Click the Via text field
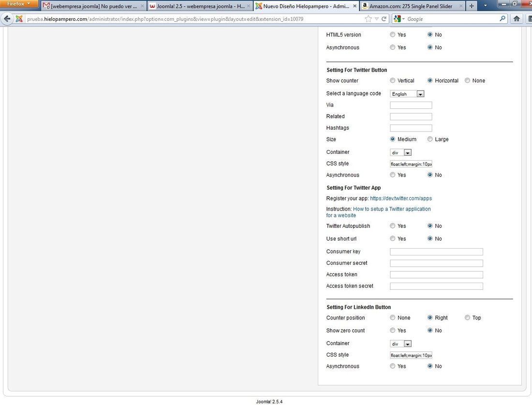This screenshot has height=405, width=532. click(411, 105)
